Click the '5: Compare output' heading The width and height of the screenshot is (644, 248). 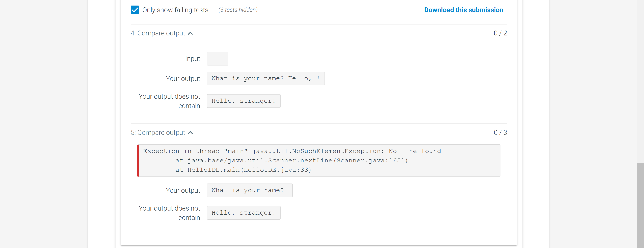(x=158, y=133)
